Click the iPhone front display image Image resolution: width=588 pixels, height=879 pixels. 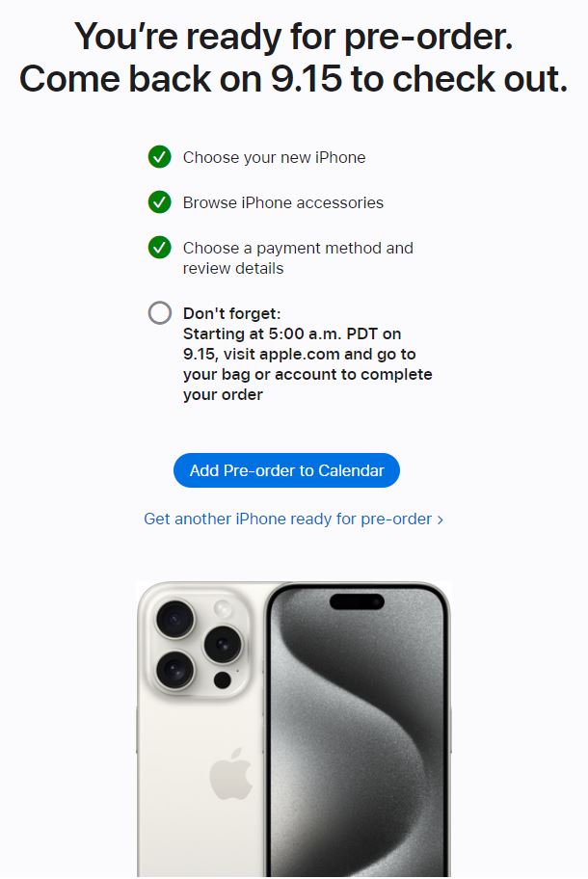coord(358,730)
